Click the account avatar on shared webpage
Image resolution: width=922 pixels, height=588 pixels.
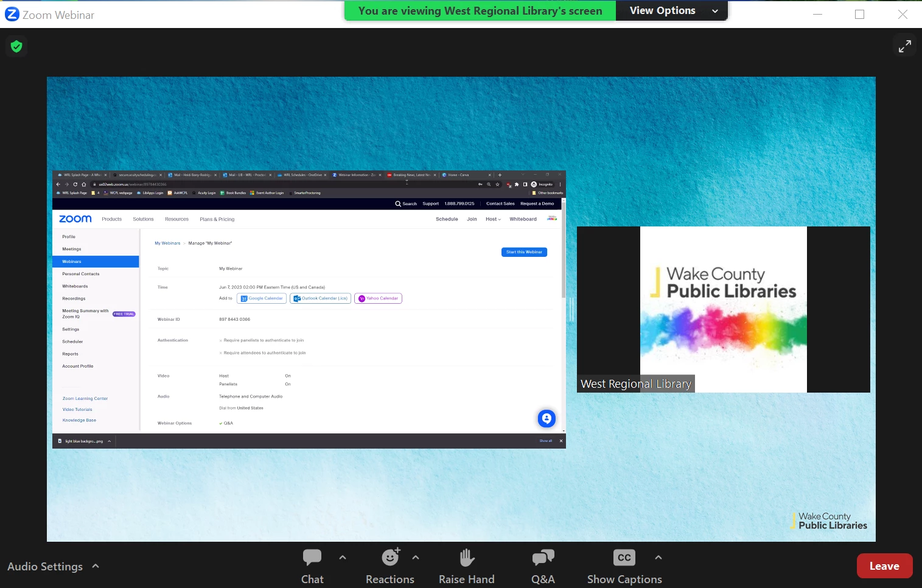click(x=552, y=219)
